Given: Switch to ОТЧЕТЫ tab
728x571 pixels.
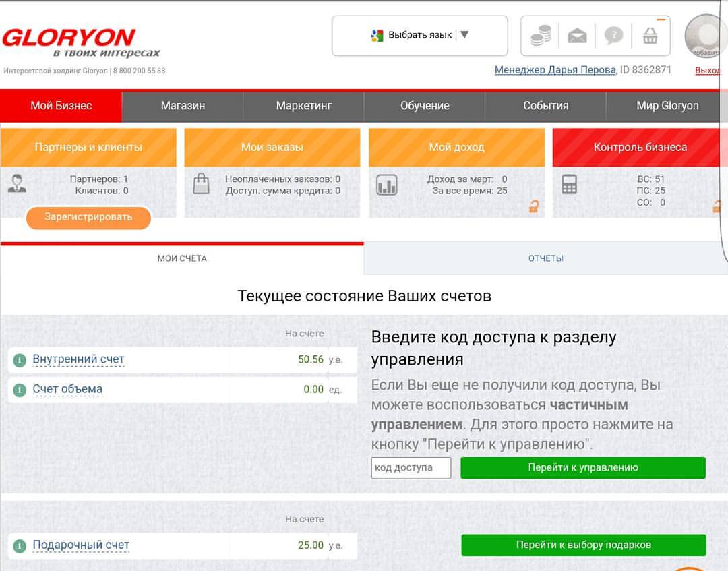Looking at the screenshot, I should point(546,258).
